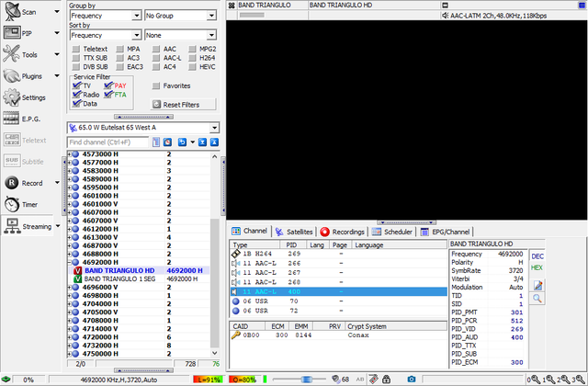This screenshot has width=588, height=386.
Task: Collapse all channel tree nodes icon
Action: (x=214, y=142)
